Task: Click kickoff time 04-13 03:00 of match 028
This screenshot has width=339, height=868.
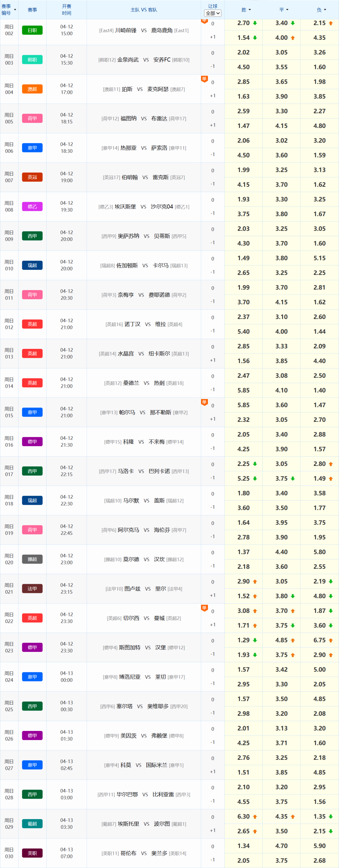Action: coord(67,794)
